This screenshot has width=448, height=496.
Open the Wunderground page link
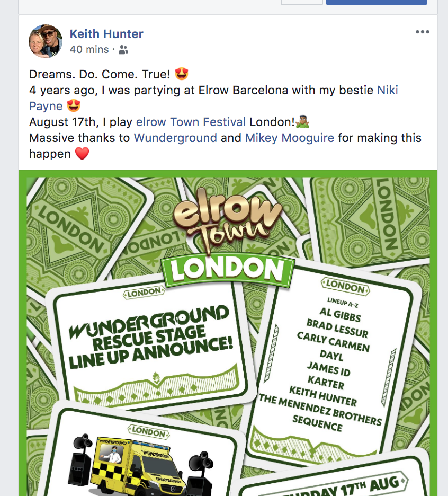[x=175, y=138]
